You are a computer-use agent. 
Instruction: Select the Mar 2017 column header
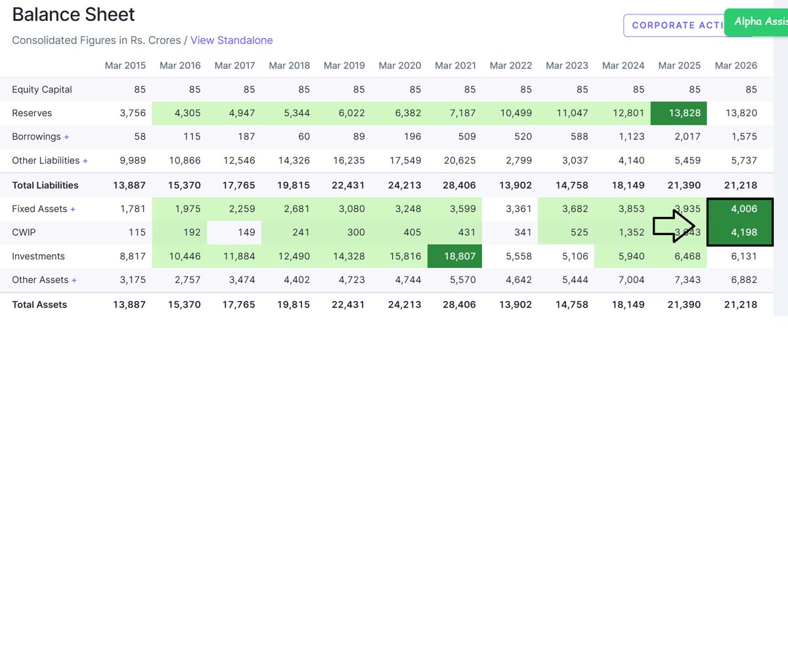pos(234,66)
